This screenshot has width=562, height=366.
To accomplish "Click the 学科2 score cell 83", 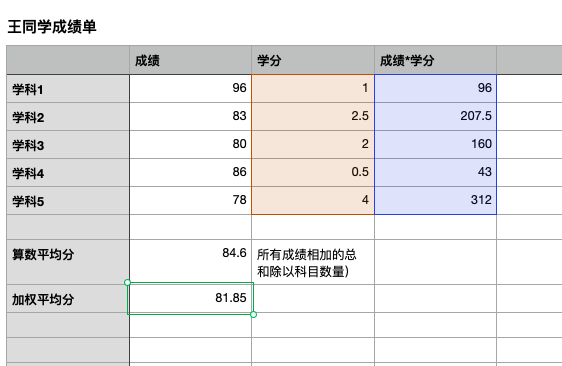I will 190,117.
